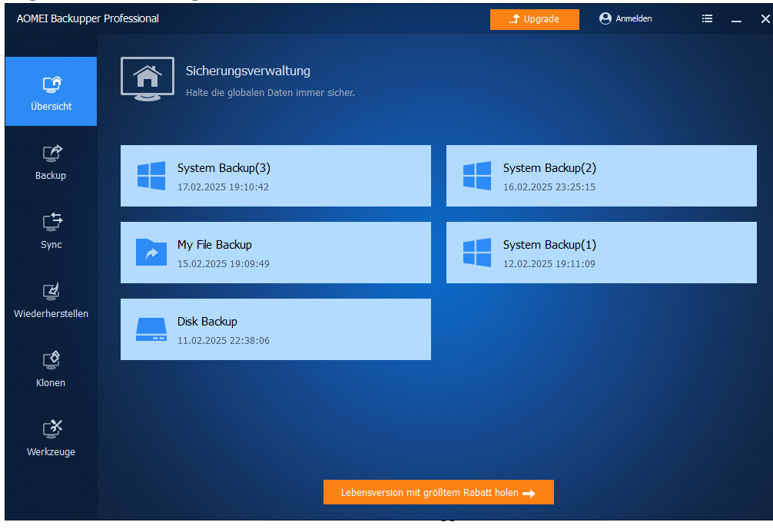Screen dimensions: 773x532
Task: Click the Windows logo of System Backup(1)
Action: 476,253
